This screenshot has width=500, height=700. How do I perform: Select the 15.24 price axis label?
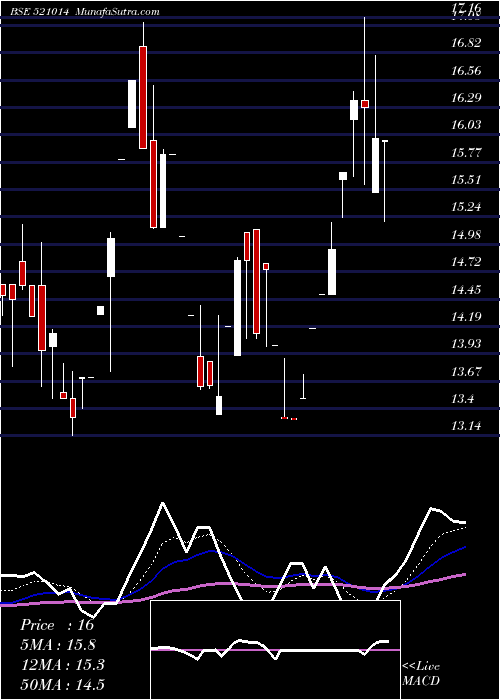pyautogui.click(x=466, y=207)
